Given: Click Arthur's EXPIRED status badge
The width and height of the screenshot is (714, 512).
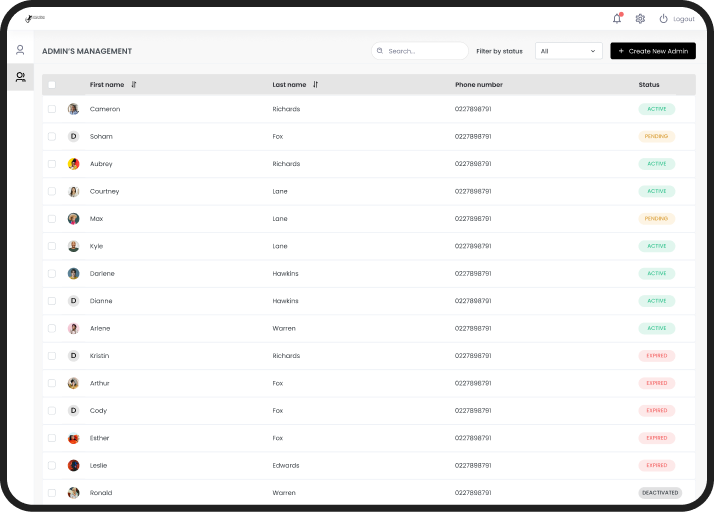Looking at the screenshot, I should point(657,383).
